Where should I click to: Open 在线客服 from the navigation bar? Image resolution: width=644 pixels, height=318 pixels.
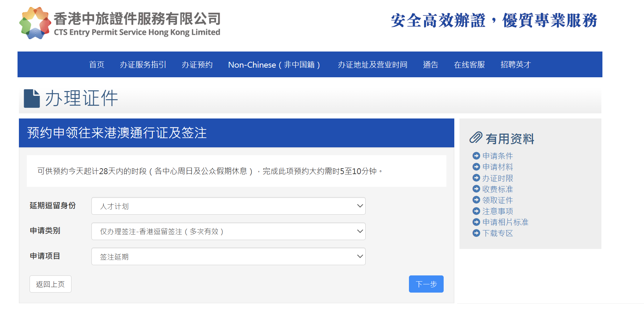coord(469,65)
